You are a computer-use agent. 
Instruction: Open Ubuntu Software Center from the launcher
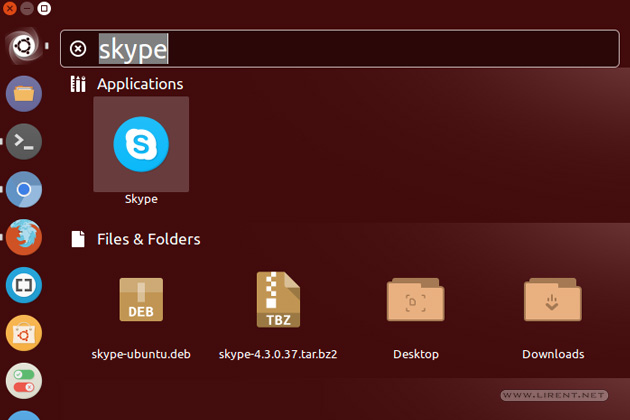pos(24,333)
